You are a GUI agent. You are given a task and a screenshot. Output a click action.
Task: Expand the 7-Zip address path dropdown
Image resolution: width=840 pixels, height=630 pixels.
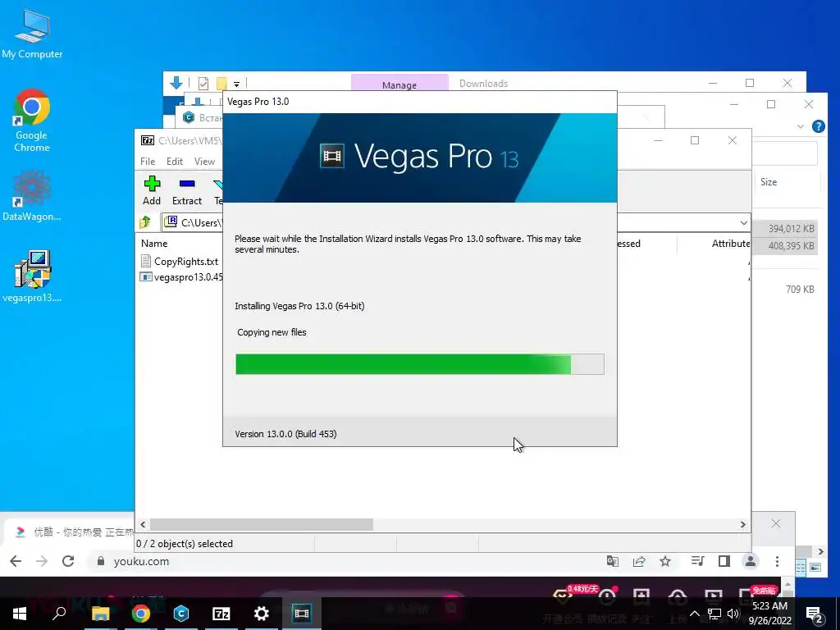pos(743,222)
